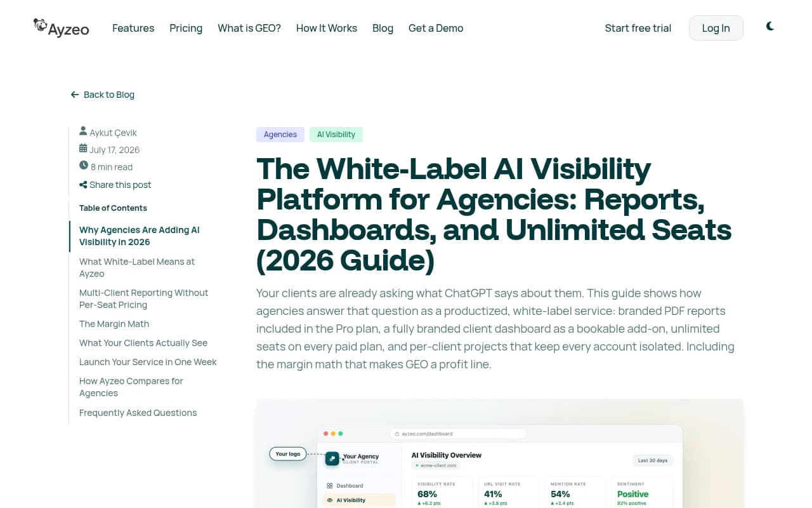Visit the Blog from the top navigation
This screenshot has height=508, width=812.
383,28
